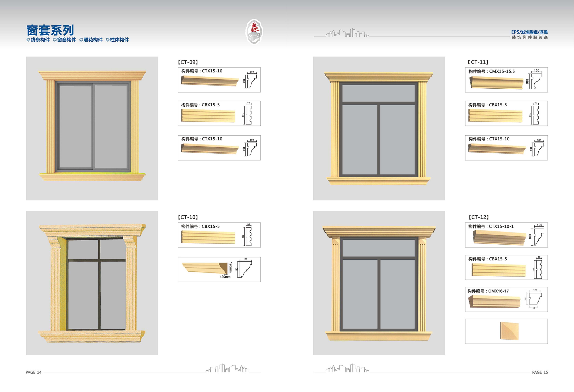Click the CMX16-17 cross-section diagram

(533, 299)
